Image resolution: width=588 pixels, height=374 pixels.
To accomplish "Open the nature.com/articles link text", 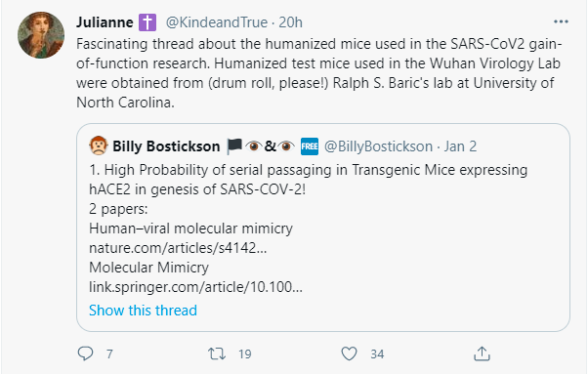I will (x=178, y=248).
